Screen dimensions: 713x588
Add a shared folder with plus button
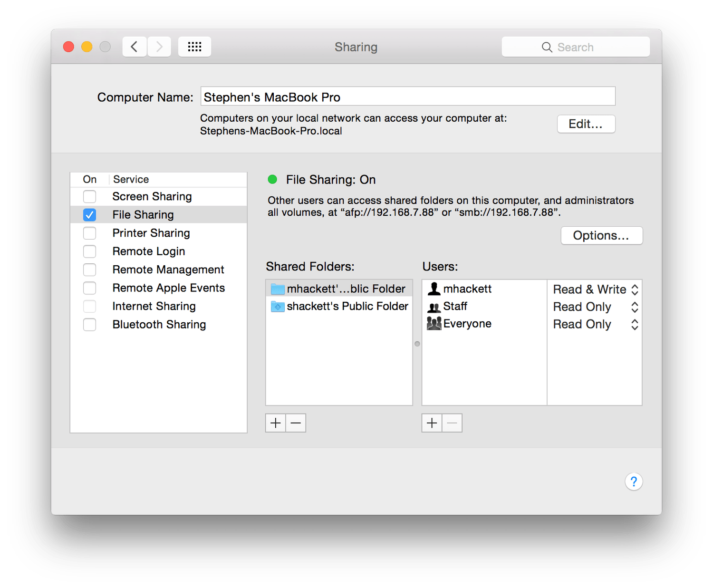click(276, 423)
